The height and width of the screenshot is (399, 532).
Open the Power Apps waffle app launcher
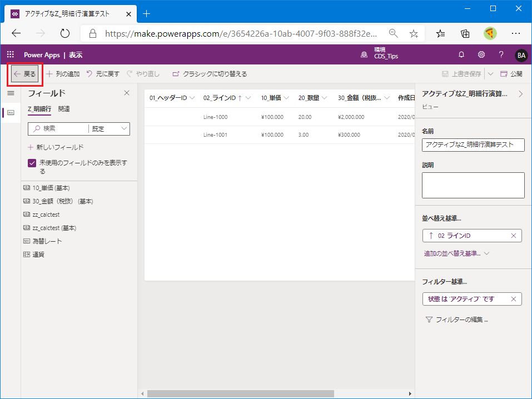pyautogui.click(x=11, y=54)
